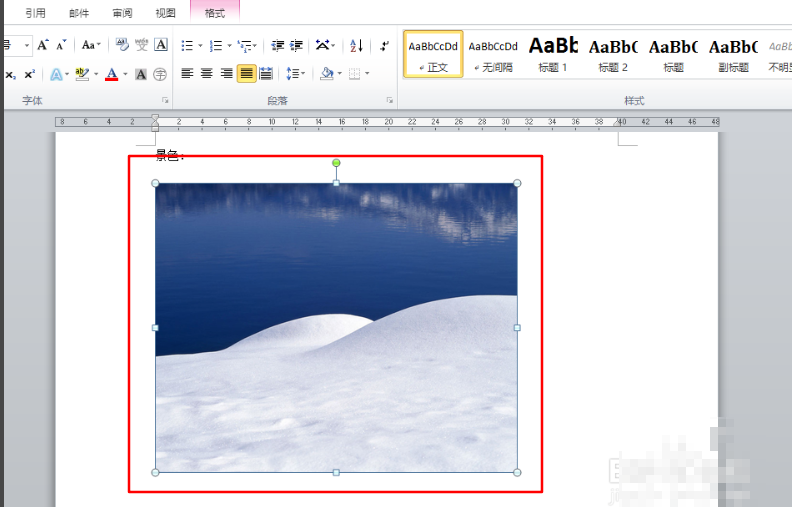Apply the 标题 1 style
Screen dimensions: 792x507
coord(553,54)
